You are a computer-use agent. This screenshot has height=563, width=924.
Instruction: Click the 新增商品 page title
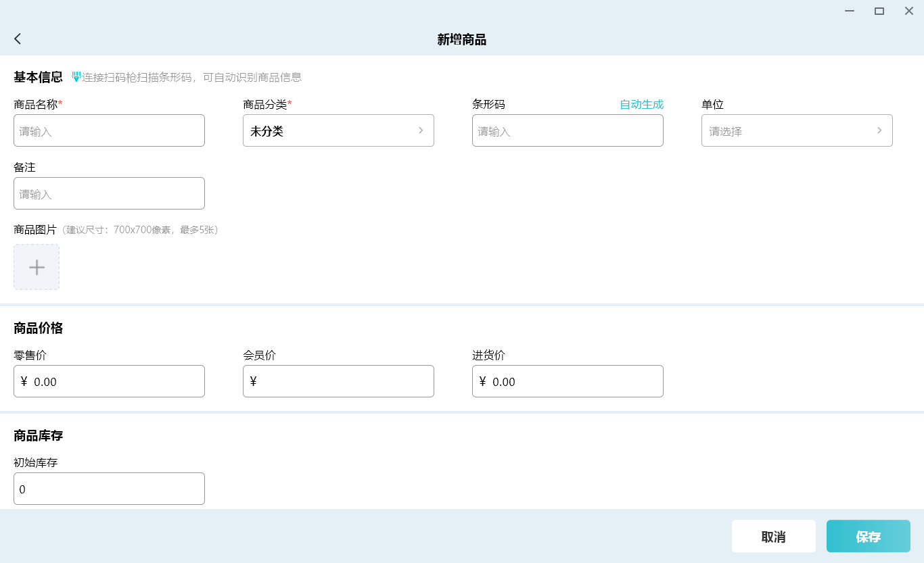pos(462,40)
